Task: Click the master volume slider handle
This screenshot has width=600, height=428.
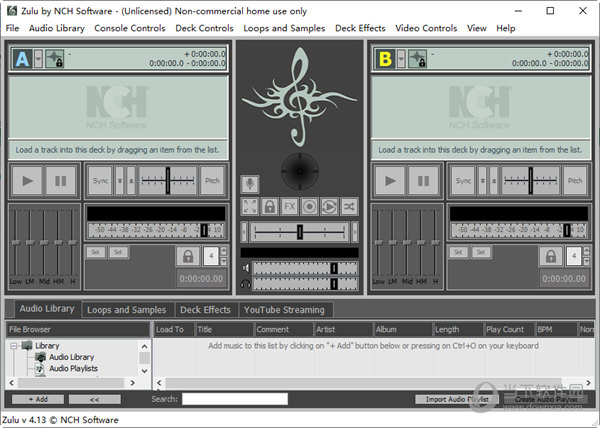Action: [334, 268]
